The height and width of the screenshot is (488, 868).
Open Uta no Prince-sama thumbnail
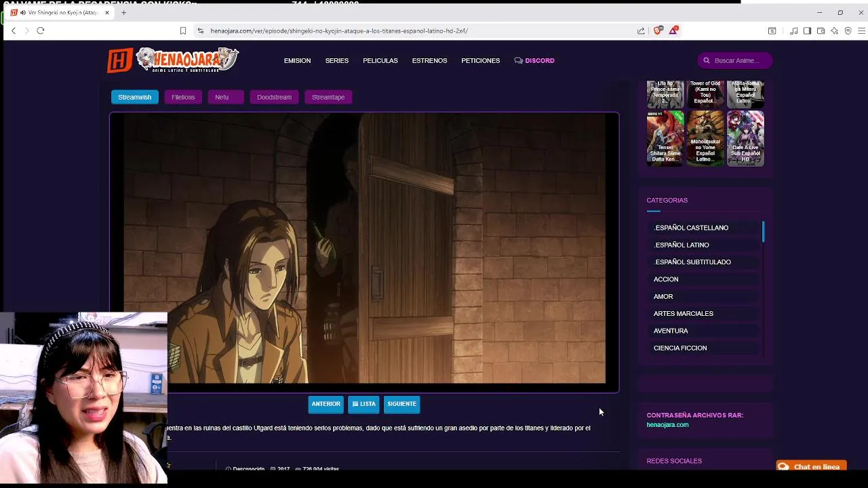[x=665, y=94]
